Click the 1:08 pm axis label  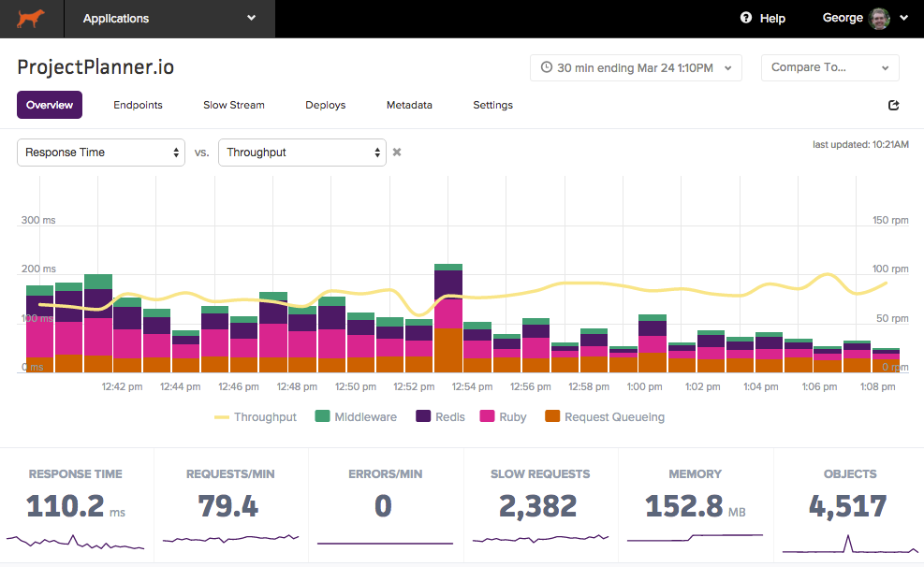[x=877, y=386]
